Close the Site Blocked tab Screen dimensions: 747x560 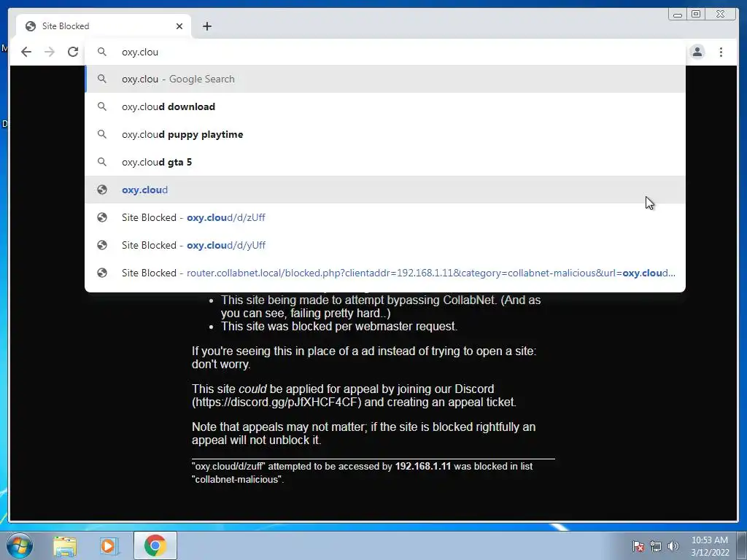tap(179, 26)
